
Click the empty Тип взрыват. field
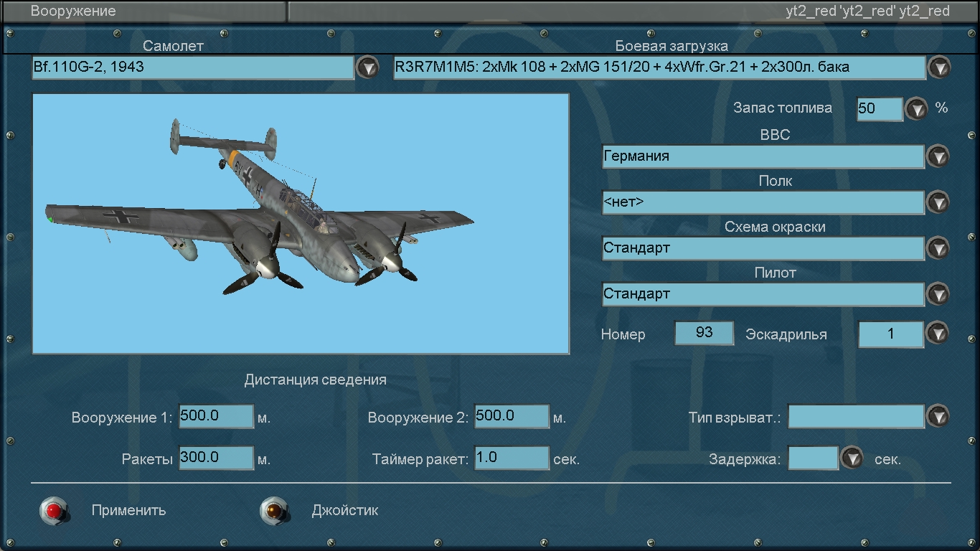[856, 416]
